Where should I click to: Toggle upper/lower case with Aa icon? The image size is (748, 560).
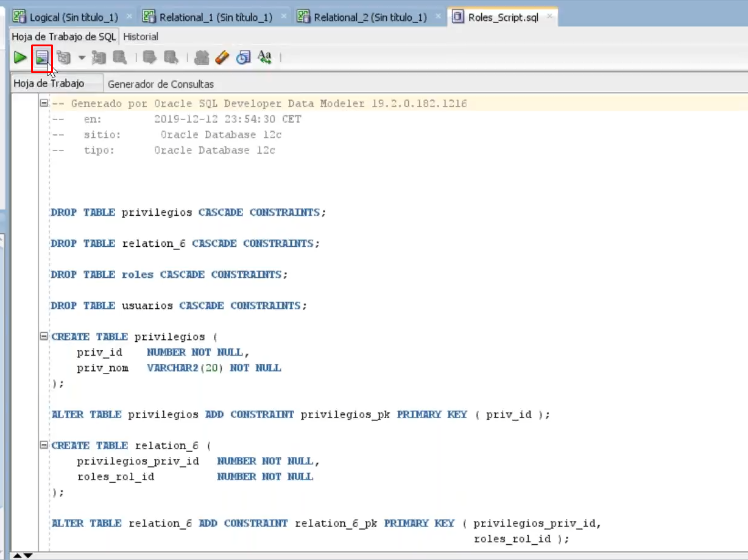pyautogui.click(x=264, y=58)
